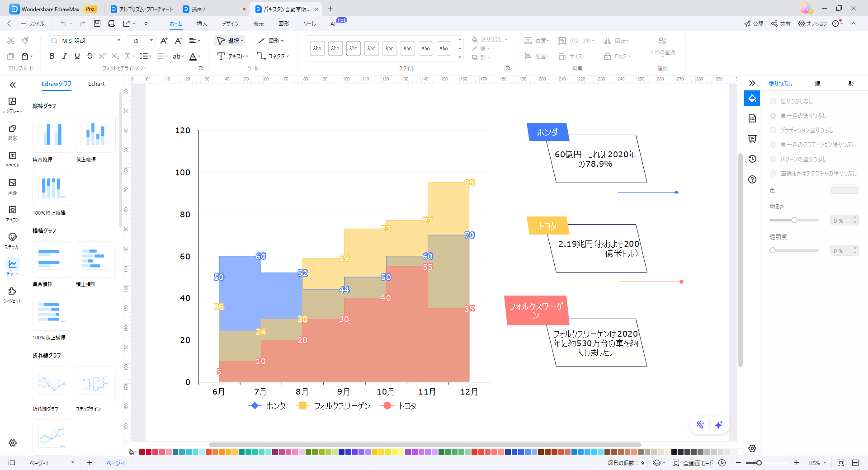Click the play presentation icon in status bar
Screen dimensions: 868x470
722,463
